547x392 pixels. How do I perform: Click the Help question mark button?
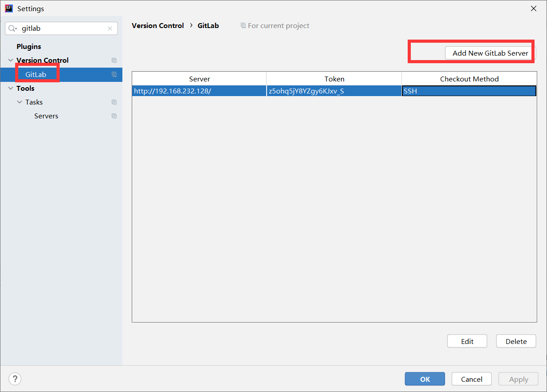click(15, 379)
